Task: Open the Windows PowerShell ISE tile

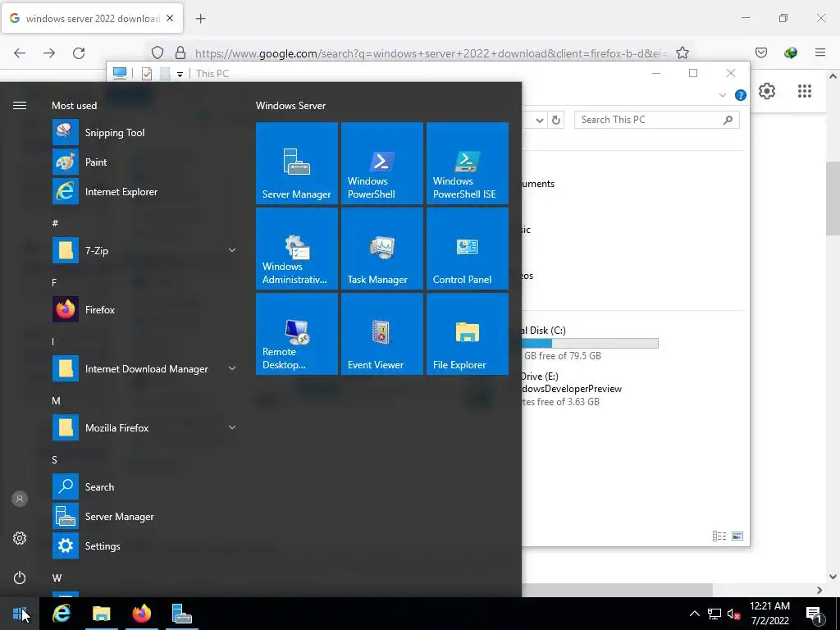Action: (x=467, y=163)
